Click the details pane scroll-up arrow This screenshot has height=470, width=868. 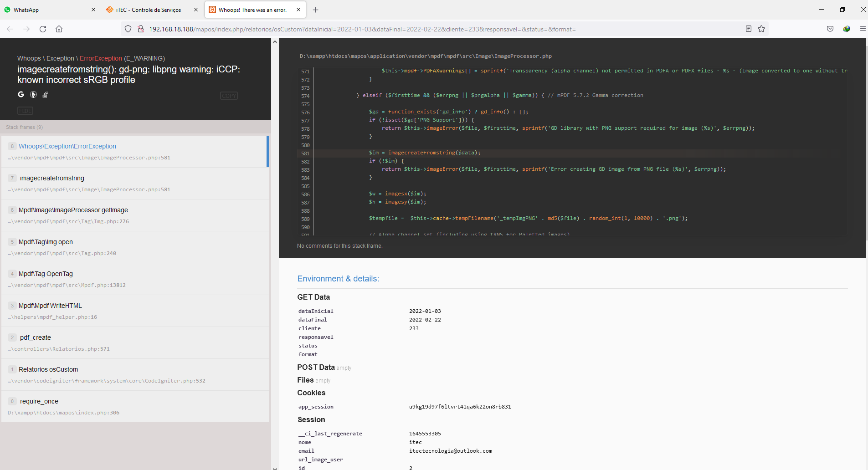coord(275,42)
